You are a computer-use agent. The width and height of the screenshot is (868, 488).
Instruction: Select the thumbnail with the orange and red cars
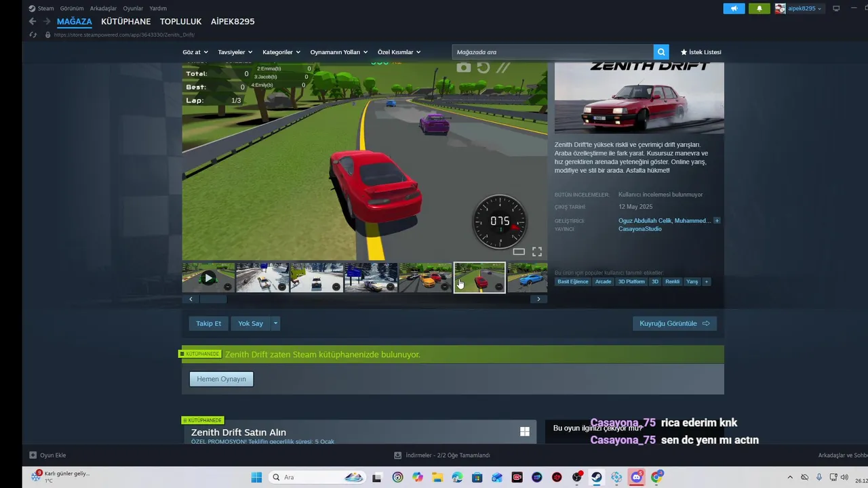coord(425,278)
